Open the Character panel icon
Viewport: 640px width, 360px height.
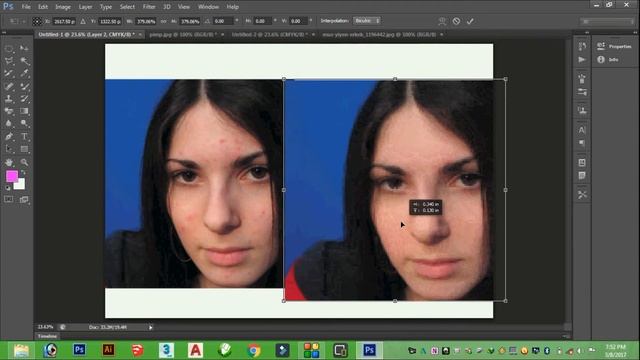pyautogui.click(x=582, y=130)
